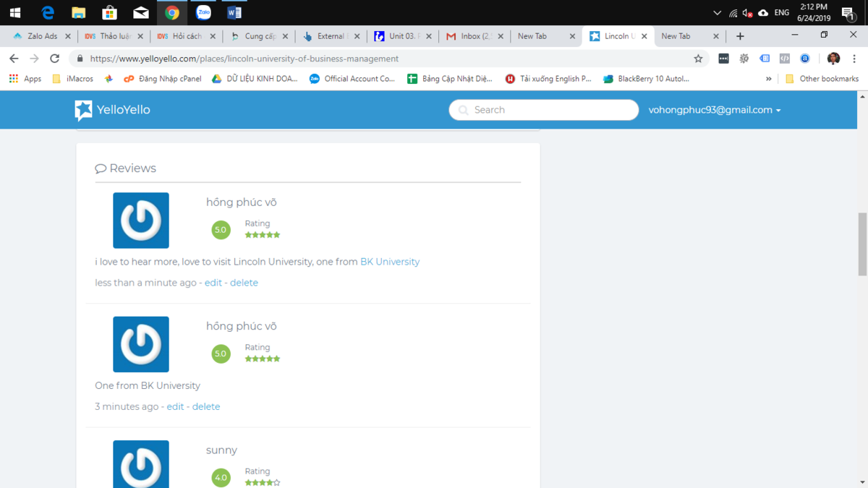Switch to the Hỏi cách tab

187,36
